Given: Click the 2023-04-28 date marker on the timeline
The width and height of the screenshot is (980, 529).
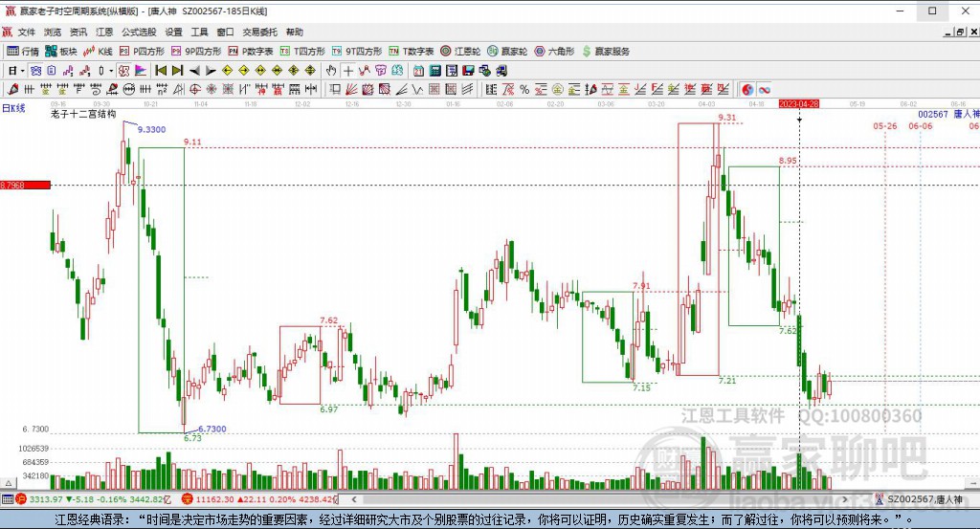Looking at the screenshot, I should click(x=799, y=102).
